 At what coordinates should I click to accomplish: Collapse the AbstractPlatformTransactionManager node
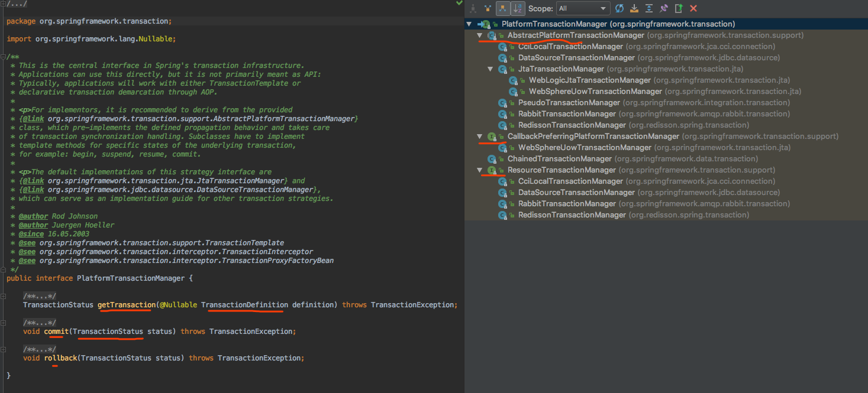click(480, 35)
